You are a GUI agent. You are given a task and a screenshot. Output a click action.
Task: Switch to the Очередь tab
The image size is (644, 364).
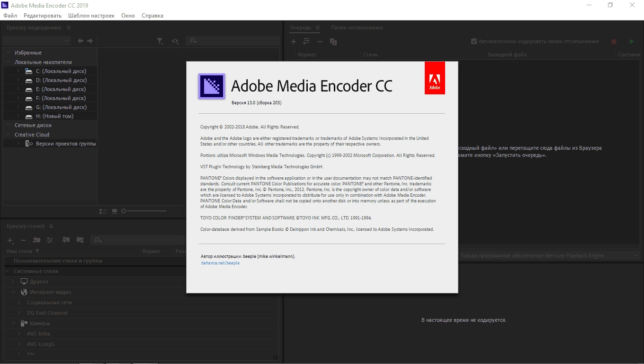point(301,27)
